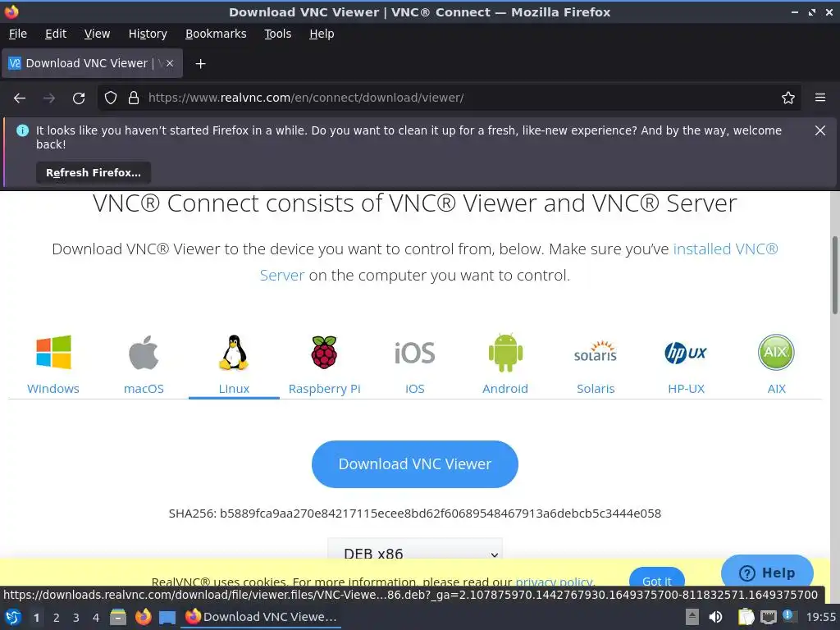Reload the current page
The image size is (840, 630).
[x=79, y=98]
